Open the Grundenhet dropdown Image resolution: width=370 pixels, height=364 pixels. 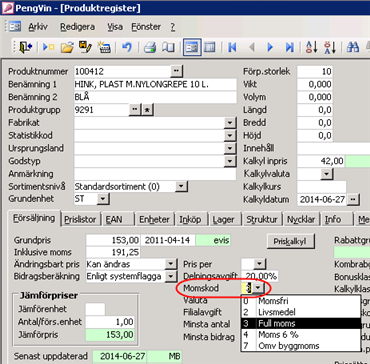[103, 199]
